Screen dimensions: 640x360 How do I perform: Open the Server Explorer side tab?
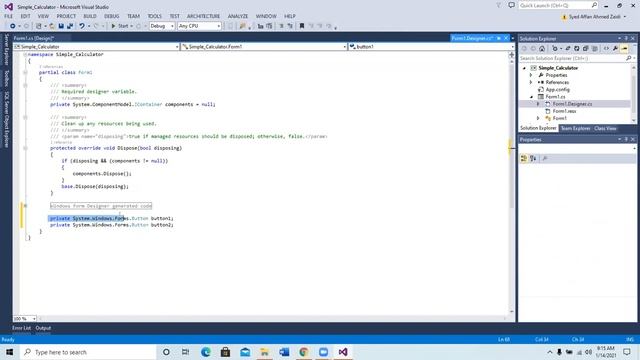(7, 50)
